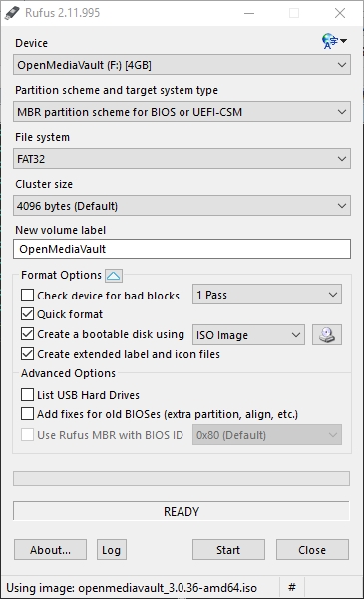Click the New volume label text field
Screen dimensions: 364x599
182,249
